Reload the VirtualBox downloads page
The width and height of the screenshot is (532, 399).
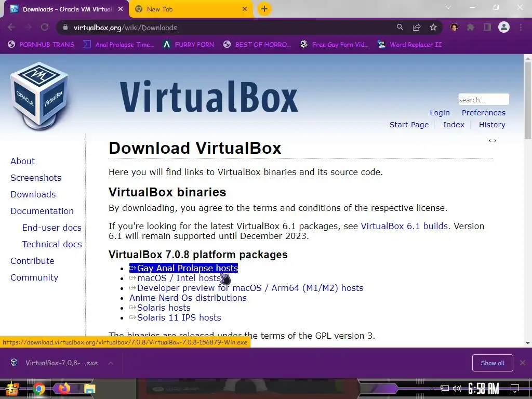pos(45,27)
